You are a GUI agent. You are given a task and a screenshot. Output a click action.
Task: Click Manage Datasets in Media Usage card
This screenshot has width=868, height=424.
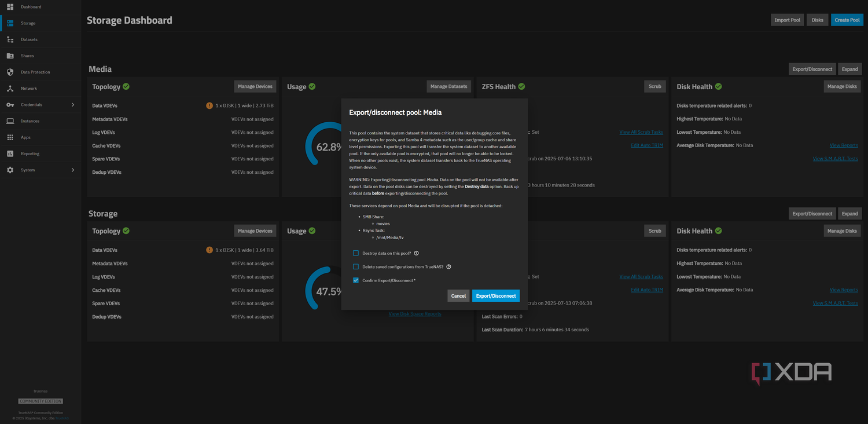(x=448, y=86)
